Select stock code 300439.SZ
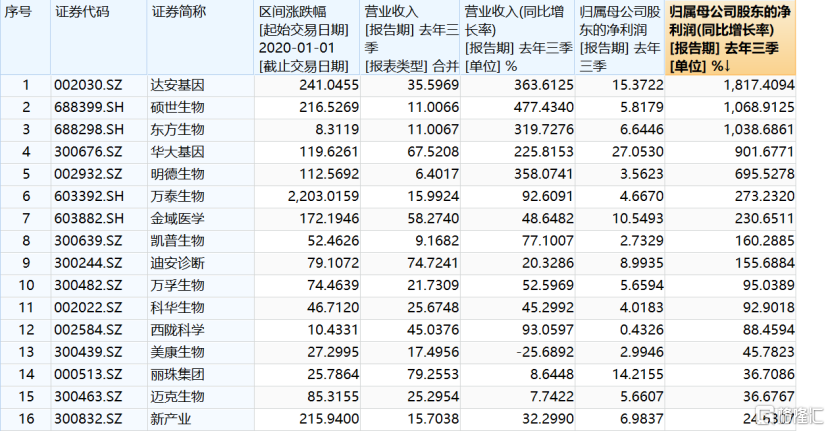This screenshot has width=830, height=432. click(88, 352)
